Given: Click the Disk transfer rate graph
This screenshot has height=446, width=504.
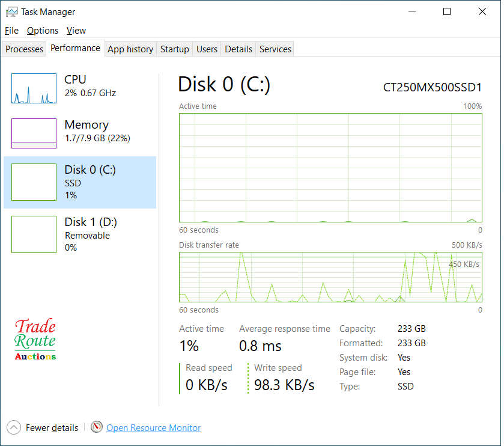Looking at the screenshot, I should pos(330,276).
